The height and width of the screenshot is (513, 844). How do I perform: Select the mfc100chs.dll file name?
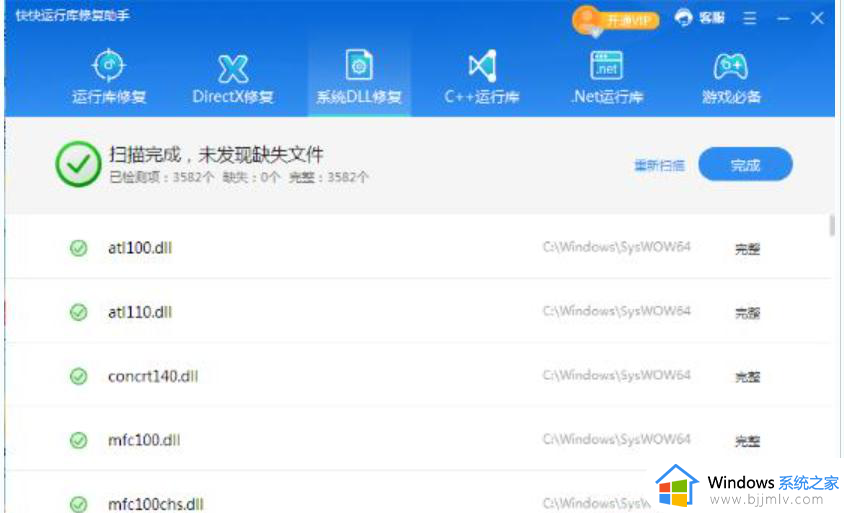pyautogui.click(x=156, y=504)
